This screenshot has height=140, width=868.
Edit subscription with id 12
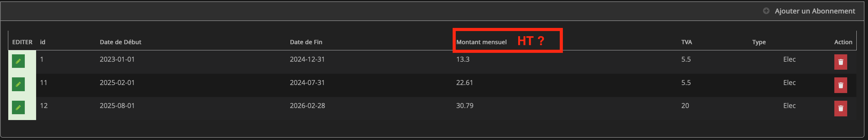point(18,107)
